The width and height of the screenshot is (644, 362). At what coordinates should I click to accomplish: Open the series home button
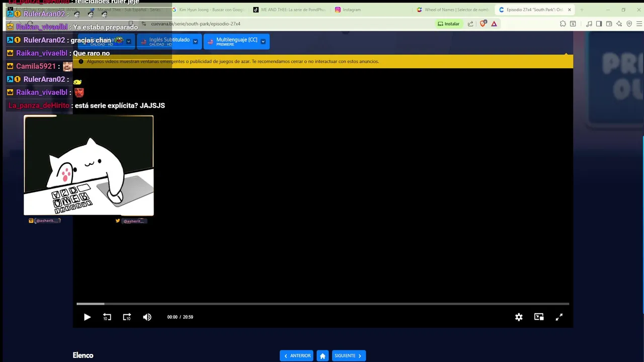coord(323,355)
